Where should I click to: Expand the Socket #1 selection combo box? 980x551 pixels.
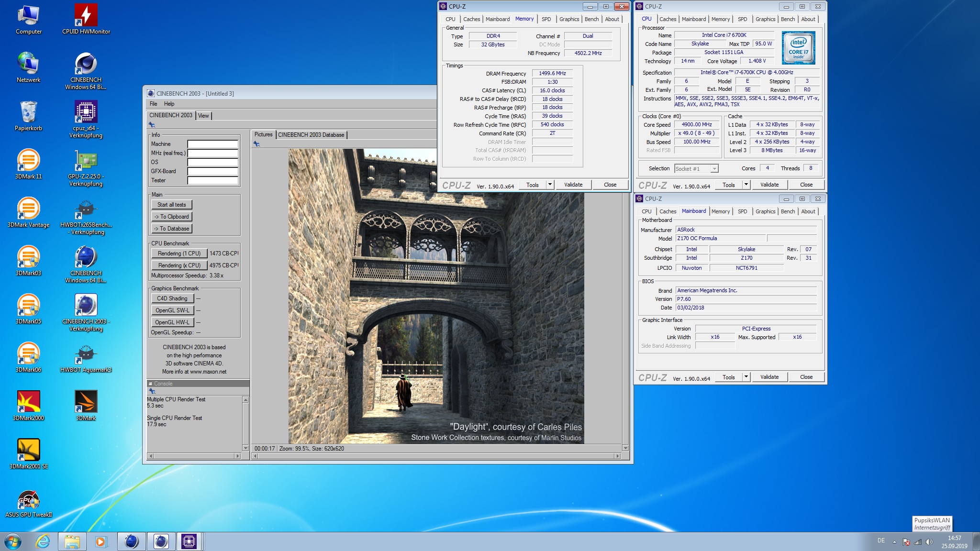click(696, 168)
